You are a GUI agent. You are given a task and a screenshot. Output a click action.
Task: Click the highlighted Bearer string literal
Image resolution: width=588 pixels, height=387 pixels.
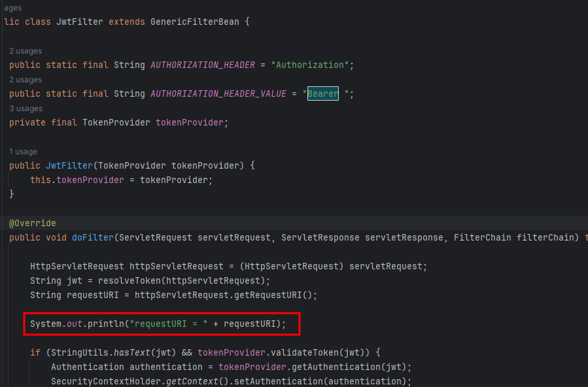[x=323, y=93]
